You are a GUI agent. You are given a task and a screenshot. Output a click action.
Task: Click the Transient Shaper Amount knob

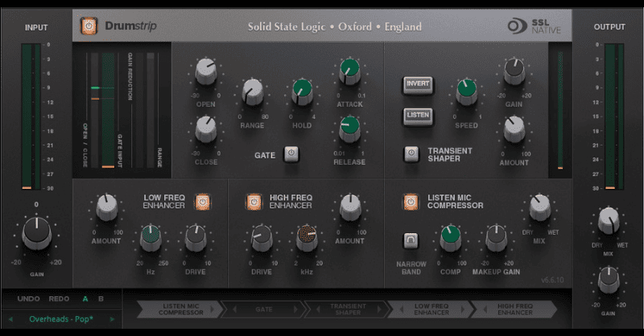514,129
